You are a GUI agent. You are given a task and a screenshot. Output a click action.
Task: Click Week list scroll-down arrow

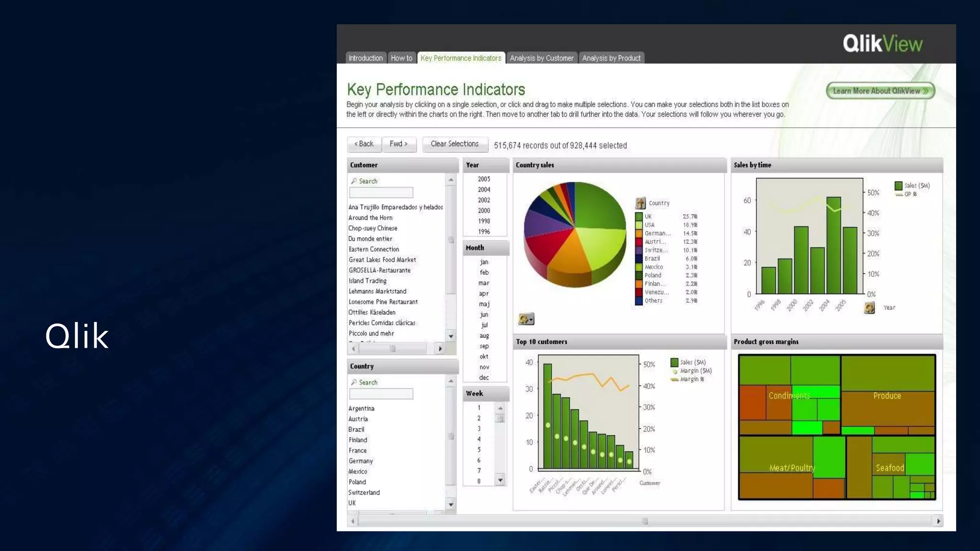500,480
